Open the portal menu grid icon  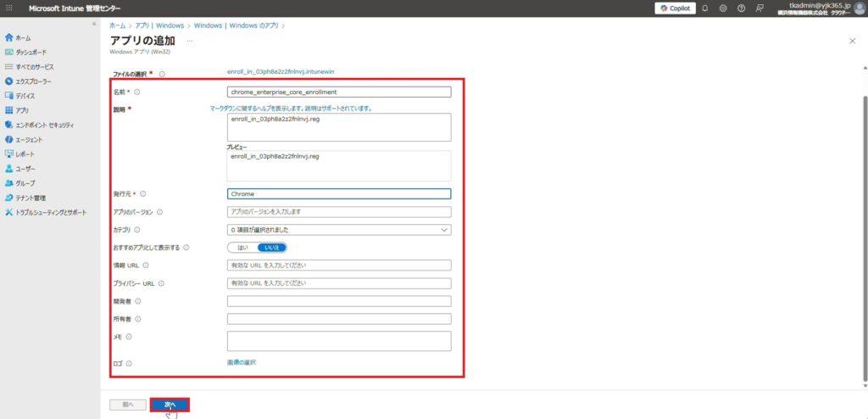8,8
